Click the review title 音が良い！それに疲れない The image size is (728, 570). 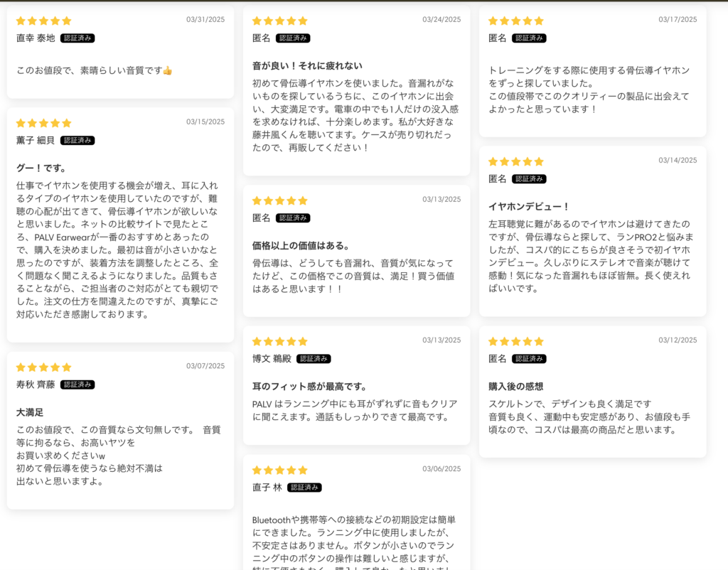pos(307,66)
